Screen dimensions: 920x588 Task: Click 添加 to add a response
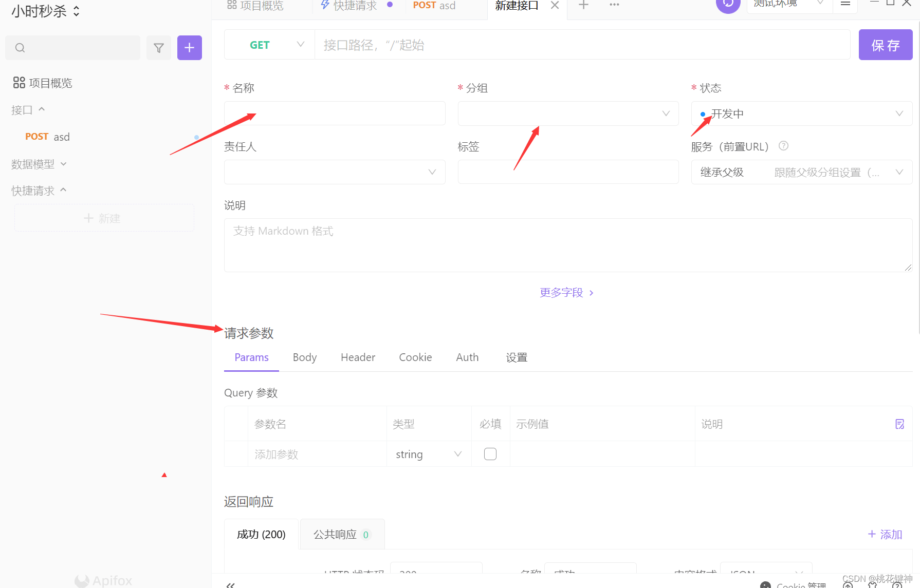(x=885, y=535)
